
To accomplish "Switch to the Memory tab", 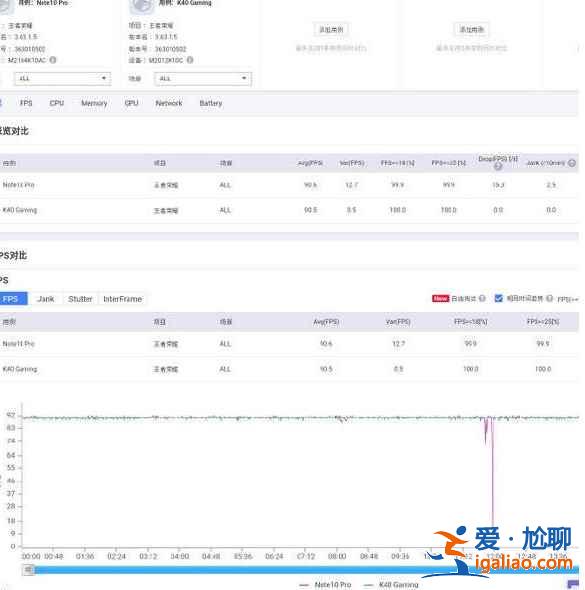I will (x=94, y=103).
